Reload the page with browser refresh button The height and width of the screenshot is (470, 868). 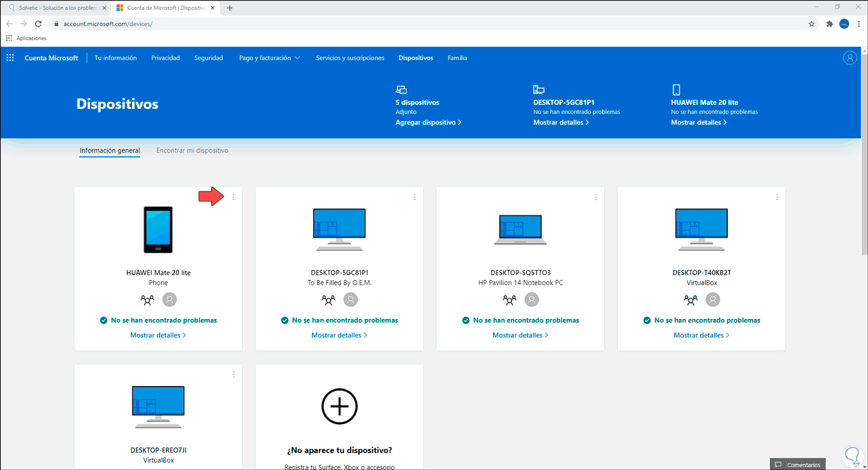tap(38, 24)
